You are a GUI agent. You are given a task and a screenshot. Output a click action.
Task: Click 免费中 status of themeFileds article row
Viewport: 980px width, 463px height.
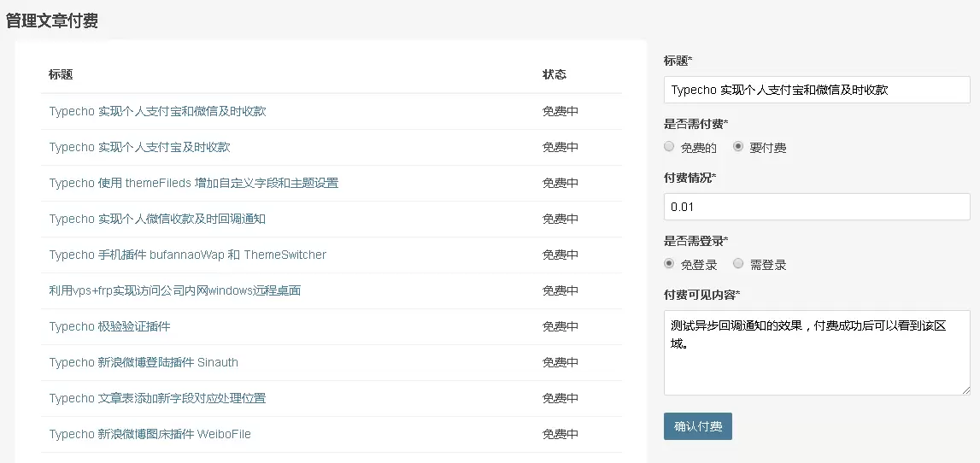[560, 183]
